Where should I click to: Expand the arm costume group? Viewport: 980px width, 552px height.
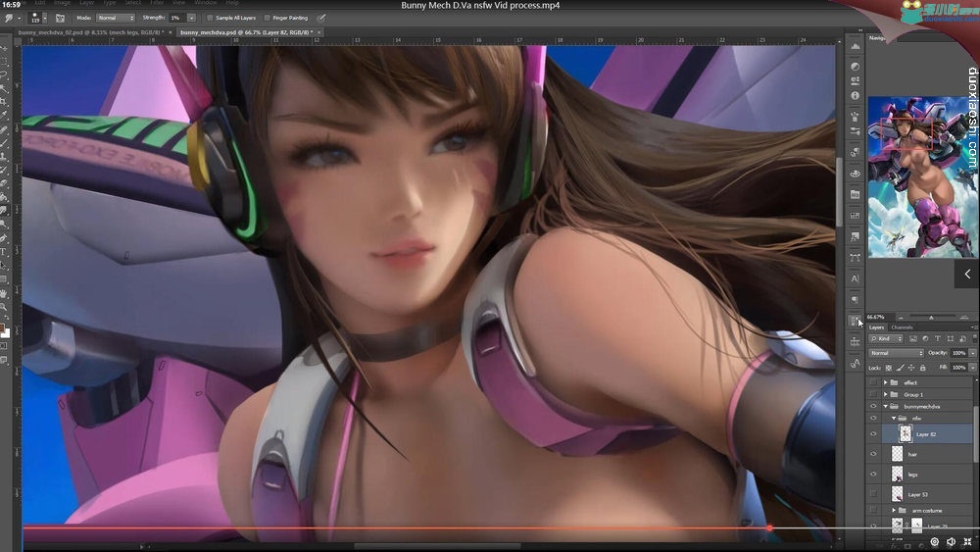point(894,510)
